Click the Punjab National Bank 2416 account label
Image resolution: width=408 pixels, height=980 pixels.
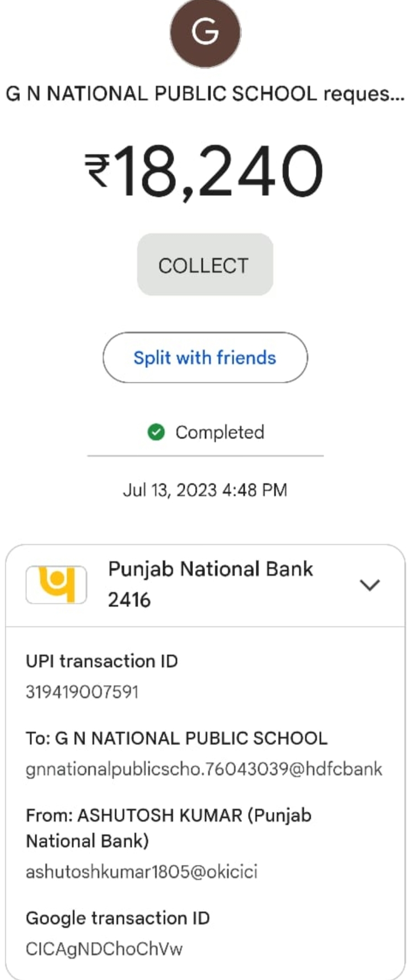pyautogui.click(x=211, y=584)
